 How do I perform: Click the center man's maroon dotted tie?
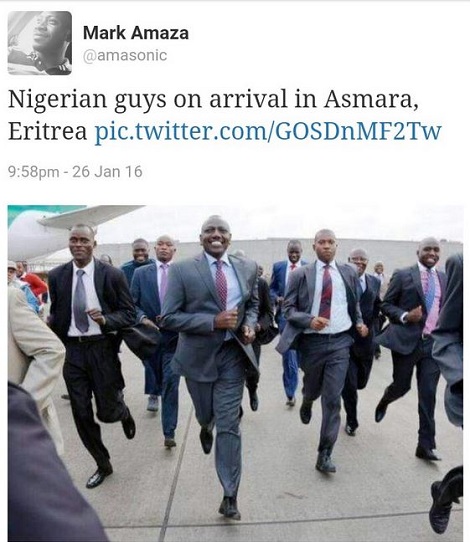coord(221,284)
